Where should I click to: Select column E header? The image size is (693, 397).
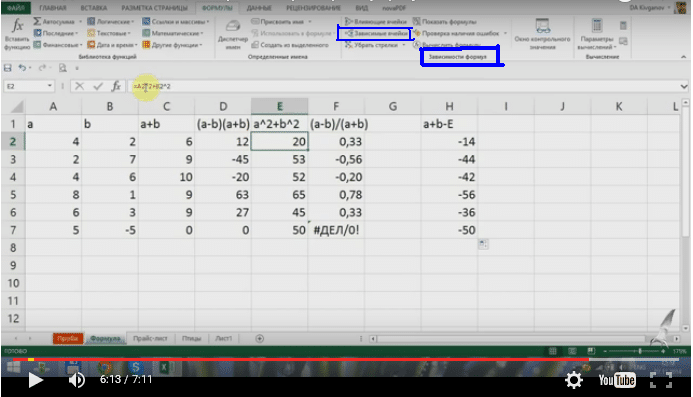tap(279, 106)
